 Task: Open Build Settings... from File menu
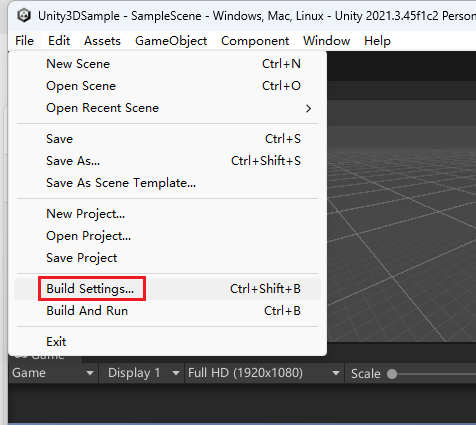point(167,289)
